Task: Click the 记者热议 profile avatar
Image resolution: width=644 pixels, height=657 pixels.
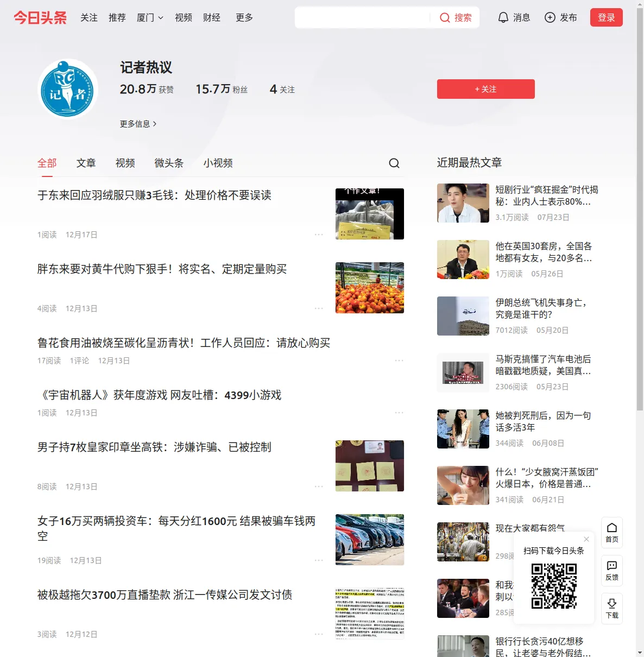Action: coord(68,89)
